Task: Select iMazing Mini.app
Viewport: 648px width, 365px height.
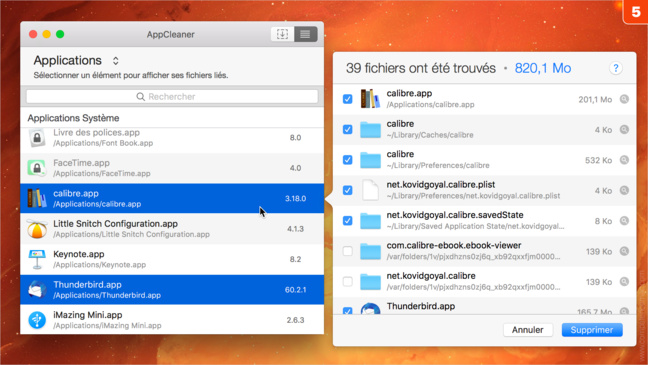Action: coord(172,320)
